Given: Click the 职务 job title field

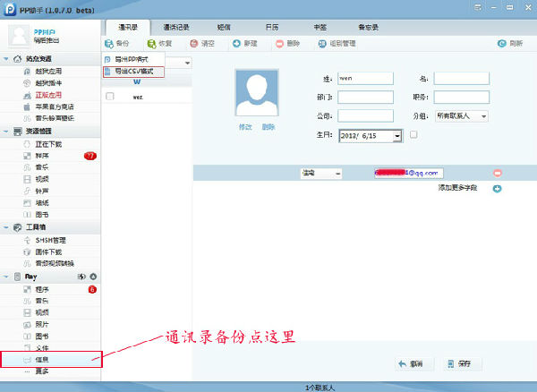Looking at the screenshot, I should tap(462, 98).
